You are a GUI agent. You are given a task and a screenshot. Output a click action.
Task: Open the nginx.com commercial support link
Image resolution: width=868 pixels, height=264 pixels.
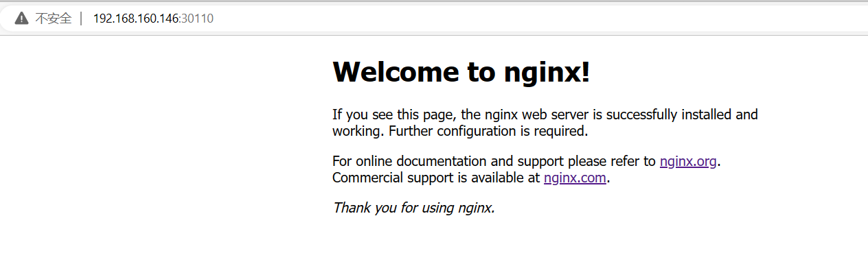[575, 178]
